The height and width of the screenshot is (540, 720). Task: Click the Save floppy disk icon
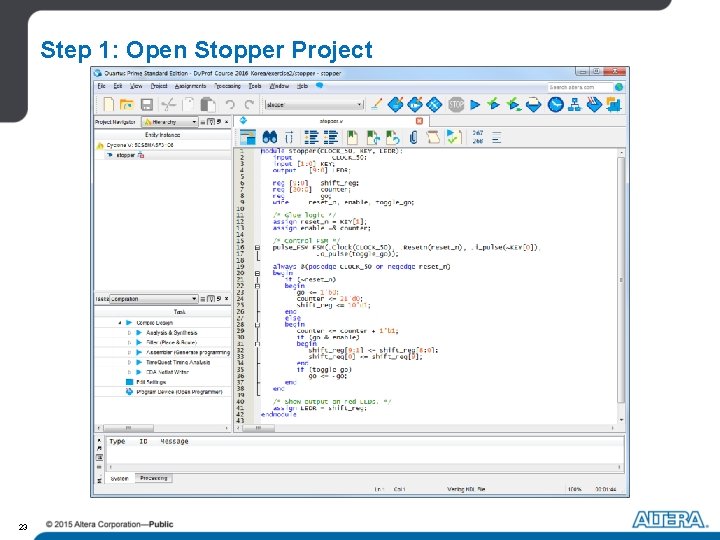click(146, 105)
